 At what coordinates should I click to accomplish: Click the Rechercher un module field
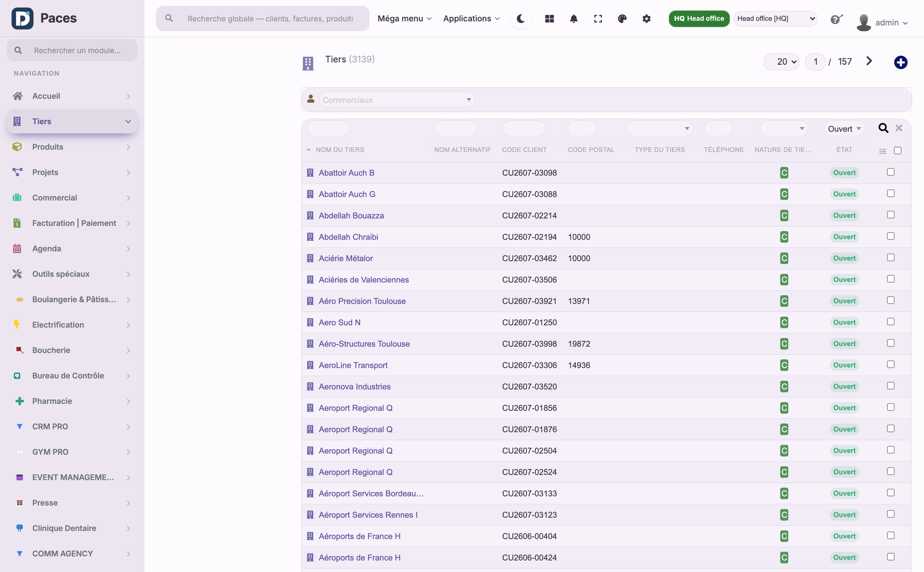tap(72, 50)
